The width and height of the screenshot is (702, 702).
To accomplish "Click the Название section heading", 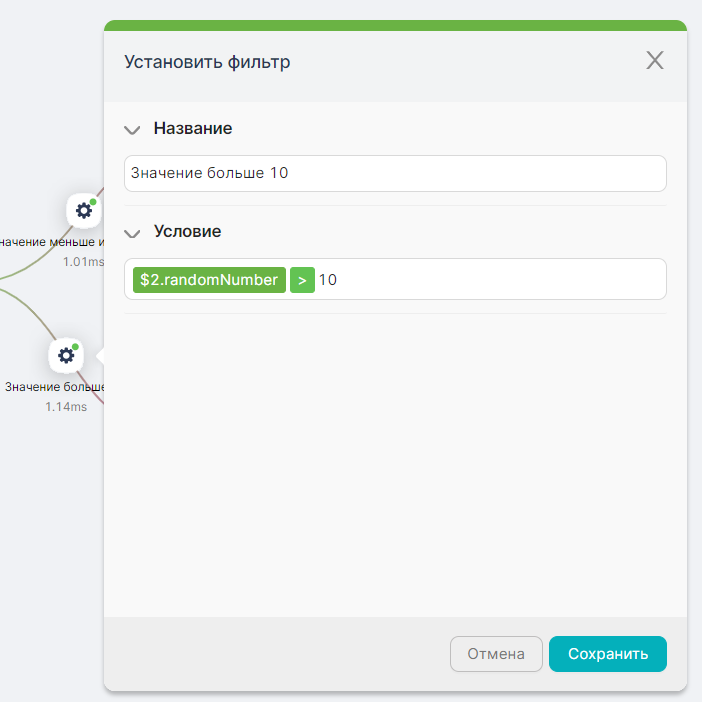I will point(193,128).
